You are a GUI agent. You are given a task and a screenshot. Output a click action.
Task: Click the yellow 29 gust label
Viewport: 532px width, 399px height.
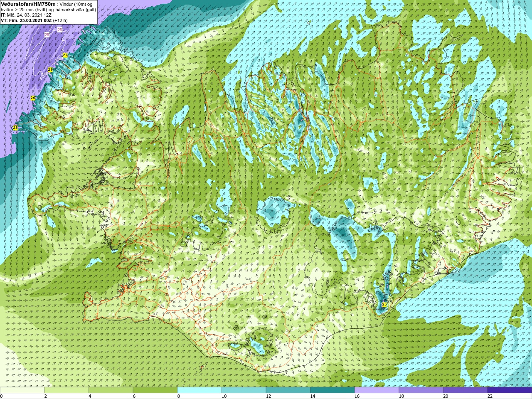tap(50, 70)
